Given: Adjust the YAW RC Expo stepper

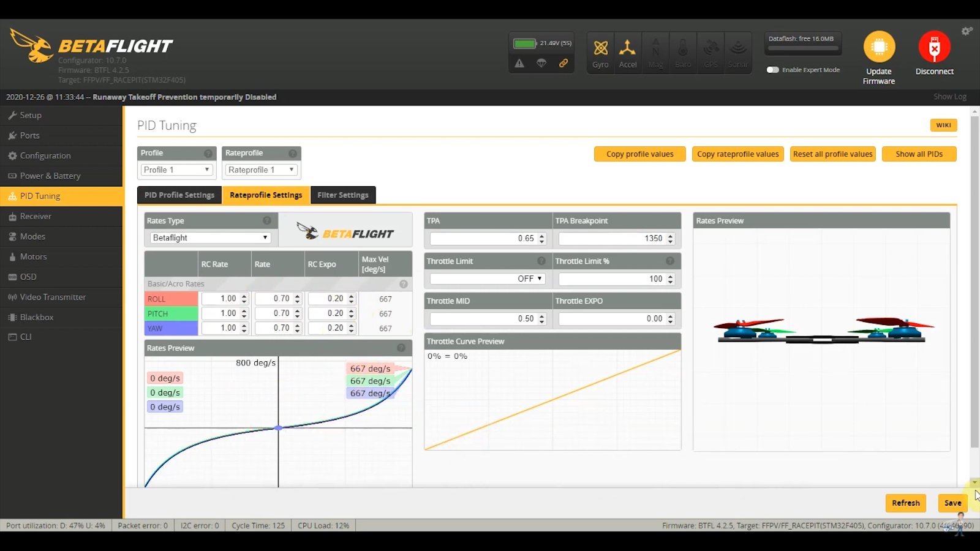Looking at the screenshot, I should (352, 328).
